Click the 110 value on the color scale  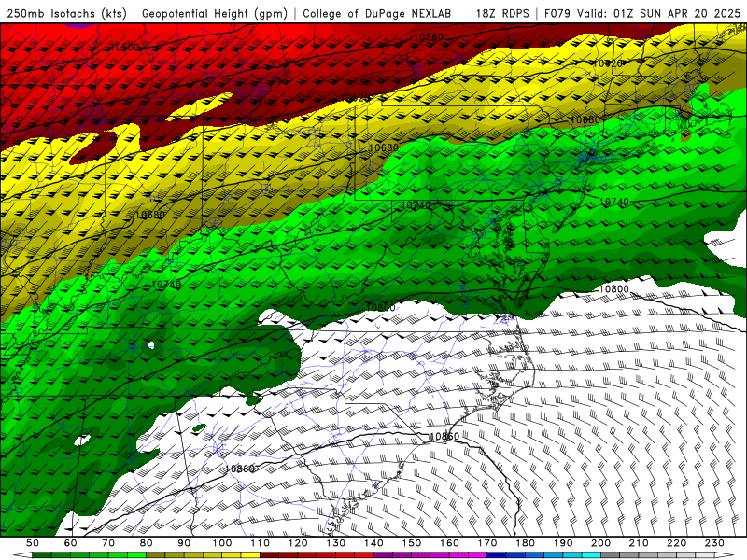click(x=261, y=543)
